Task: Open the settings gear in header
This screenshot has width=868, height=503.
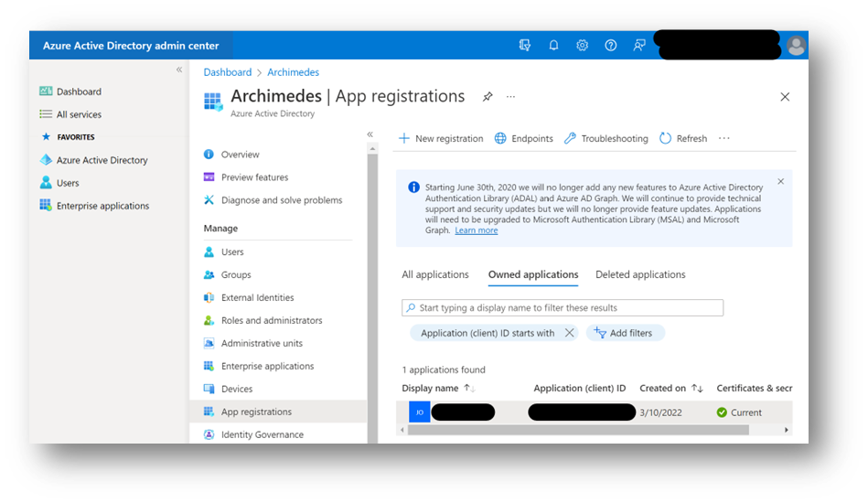Action: pos(582,46)
